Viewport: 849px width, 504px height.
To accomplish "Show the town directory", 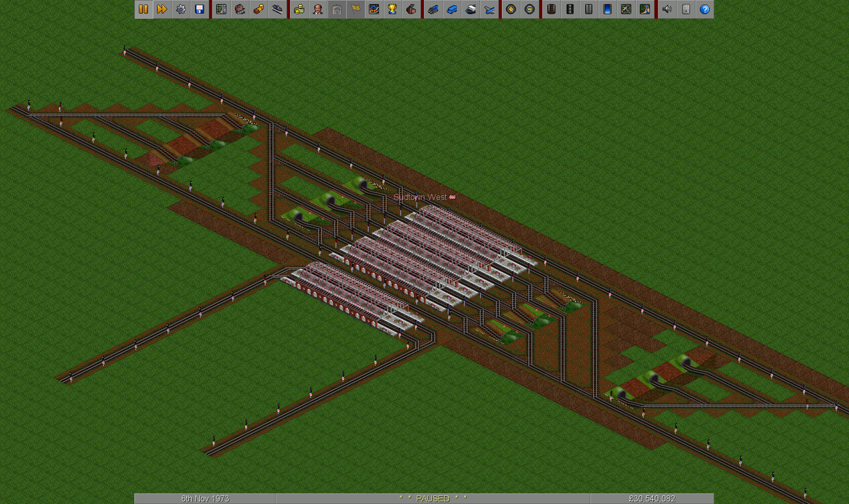I will pyautogui.click(x=240, y=9).
